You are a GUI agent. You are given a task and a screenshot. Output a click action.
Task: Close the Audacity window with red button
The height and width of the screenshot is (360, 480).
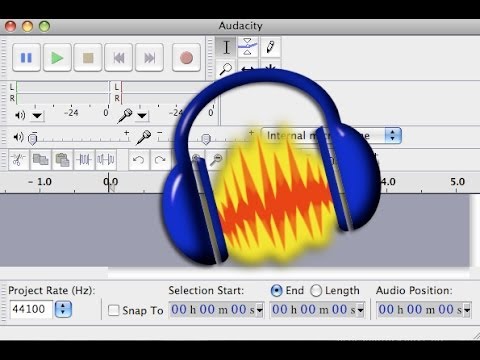(11, 26)
